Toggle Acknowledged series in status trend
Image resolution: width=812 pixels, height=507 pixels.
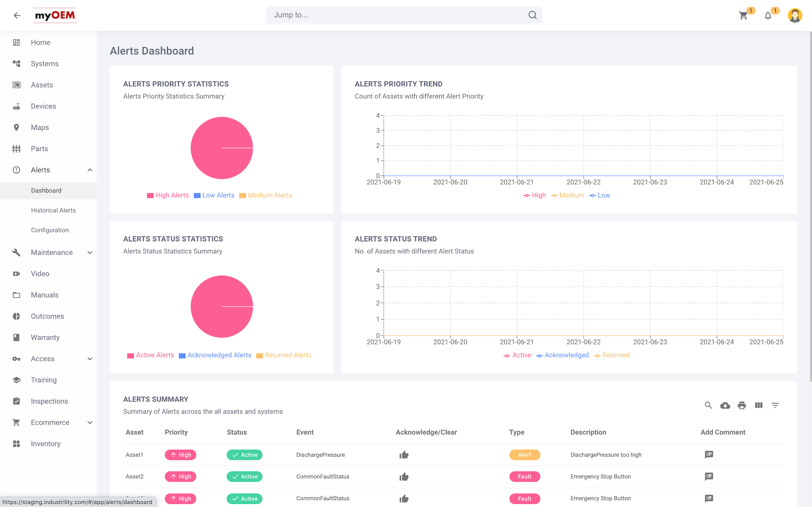[x=562, y=355]
